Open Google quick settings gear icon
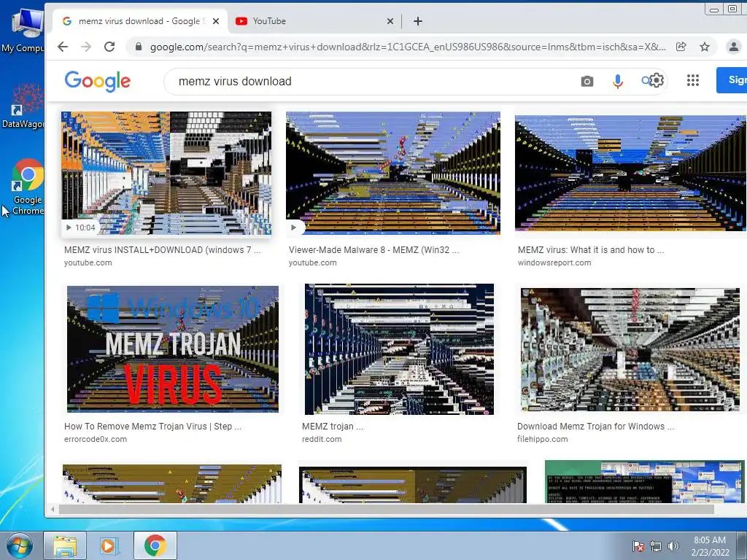747x560 pixels. tap(657, 80)
